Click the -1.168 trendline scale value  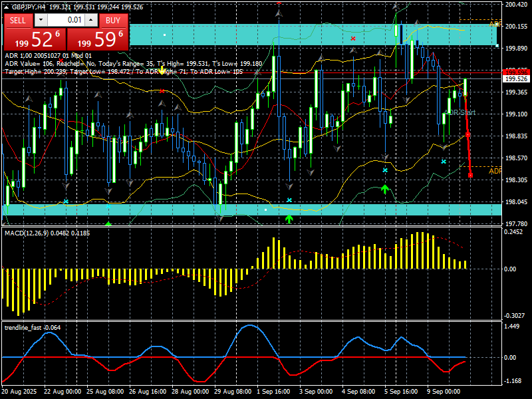point(513,381)
